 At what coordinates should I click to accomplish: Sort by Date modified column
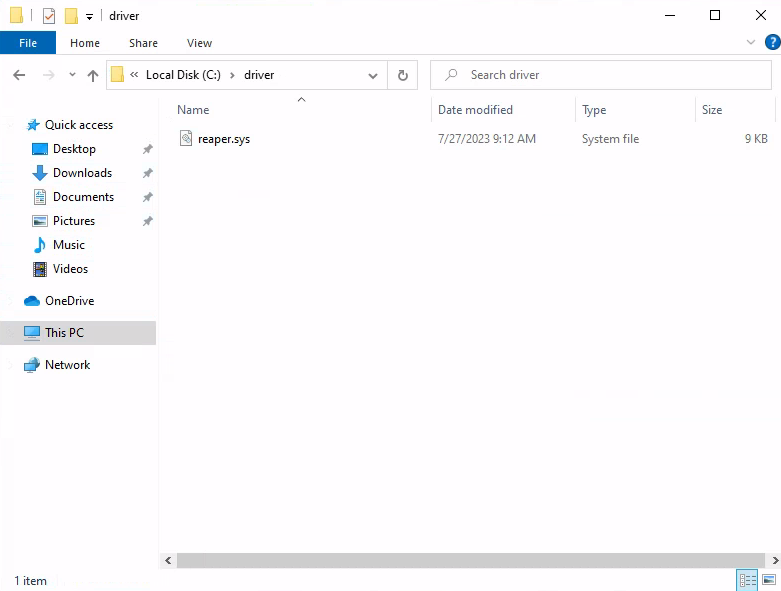pyautogui.click(x=503, y=110)
